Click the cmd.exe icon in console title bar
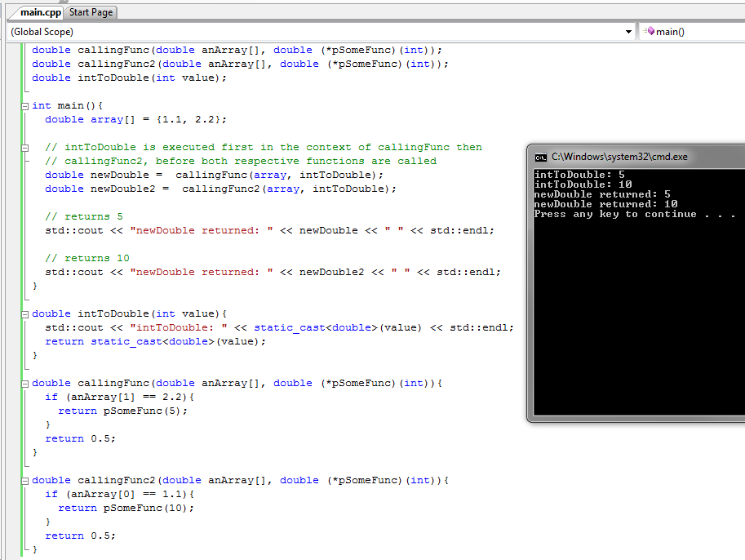Viewport: 745px width, 560px height. (540, 157)
